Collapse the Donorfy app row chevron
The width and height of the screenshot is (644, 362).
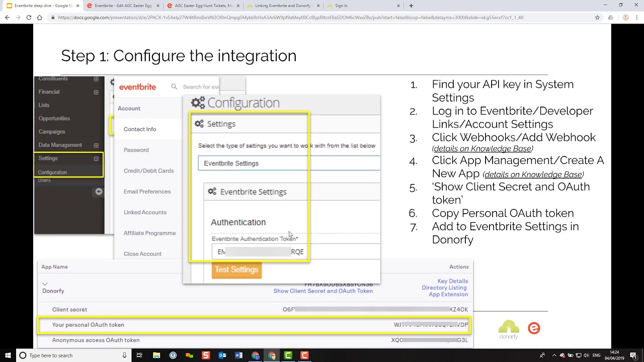coord(45,284)
